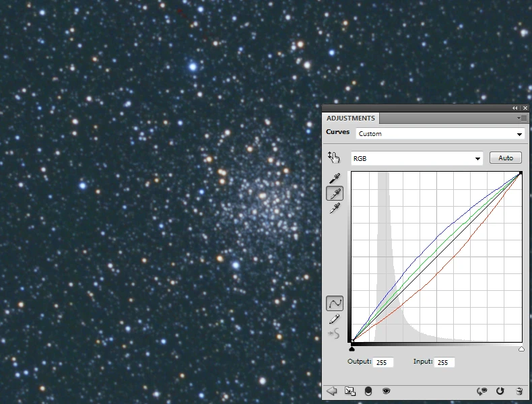This screenshot has width=532, height=404.
Task: Return to the adjustment list arrow
Action: [x=331, y=391]
